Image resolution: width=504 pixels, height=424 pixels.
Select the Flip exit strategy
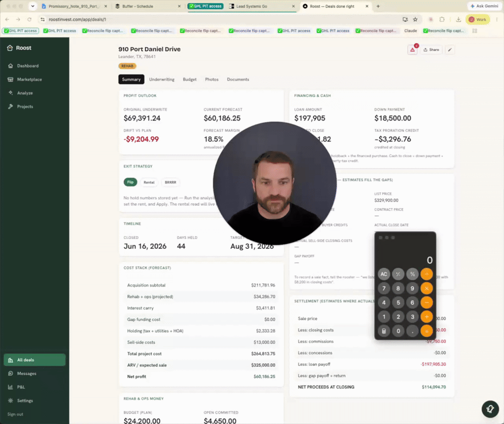[130, 182]
